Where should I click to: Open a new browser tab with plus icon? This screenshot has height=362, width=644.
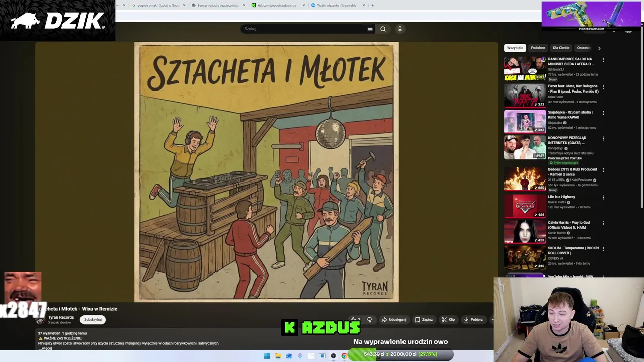point(372,5)
